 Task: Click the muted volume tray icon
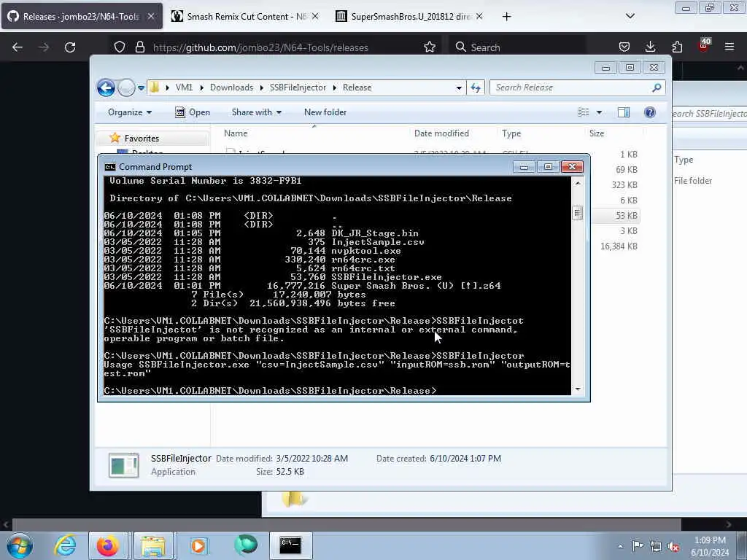tap(673, 547)
